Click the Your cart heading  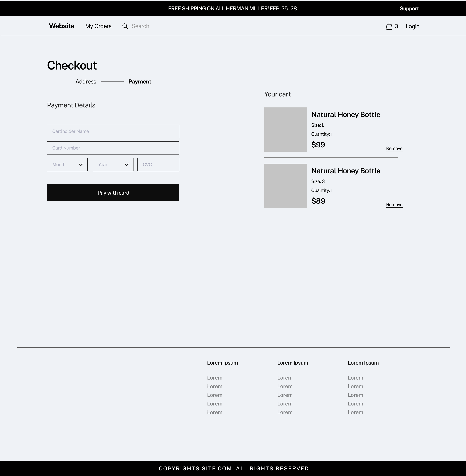click(278, 94)
